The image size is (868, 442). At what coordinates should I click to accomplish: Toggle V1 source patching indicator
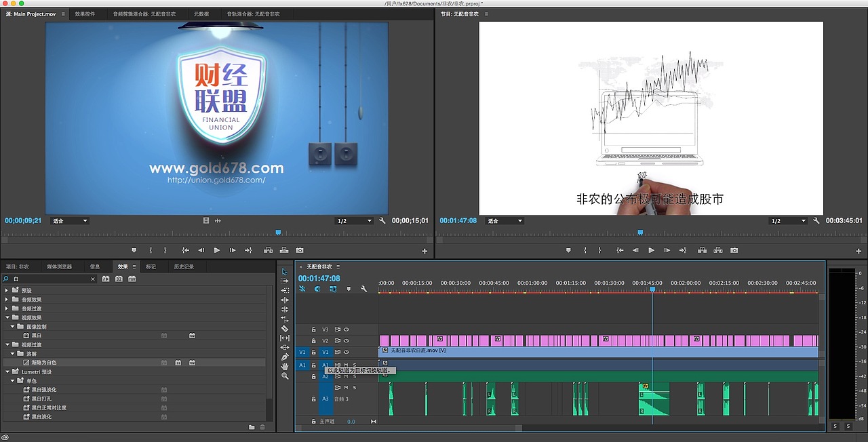click(302, 352)
